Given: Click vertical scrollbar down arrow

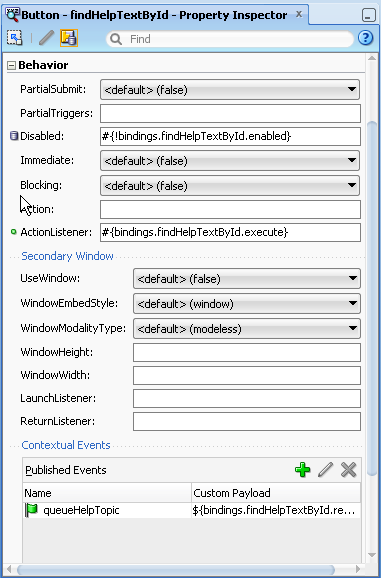Looking at the screenshot, I should pyautogui.click(x=372, y=555).
